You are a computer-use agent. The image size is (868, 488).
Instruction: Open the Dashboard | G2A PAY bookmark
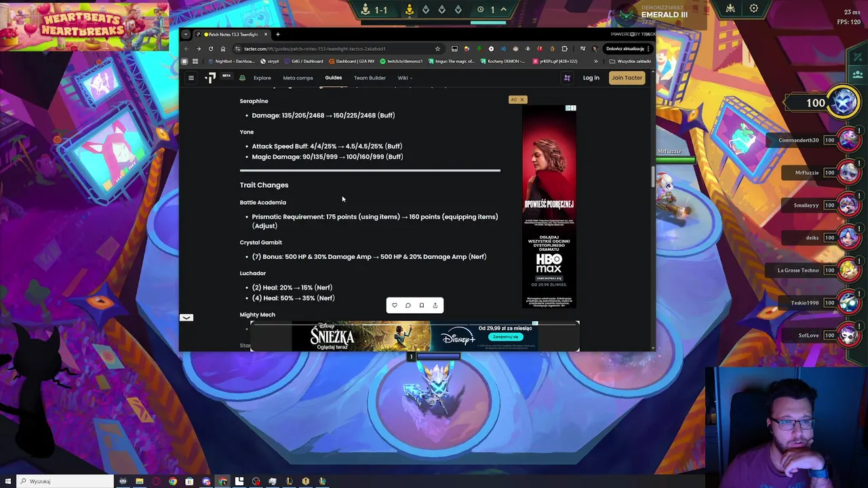coord(351,61)
